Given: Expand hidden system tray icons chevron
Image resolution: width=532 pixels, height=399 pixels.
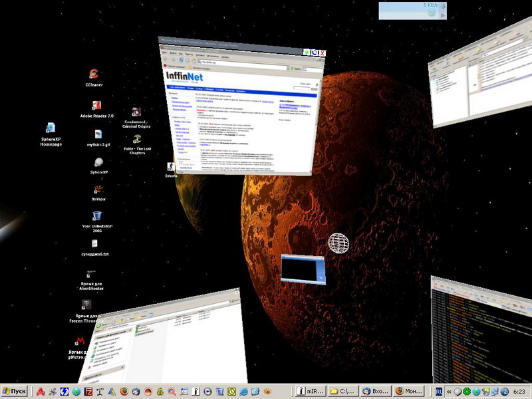Looking at the screenshot, I should 450,391.
